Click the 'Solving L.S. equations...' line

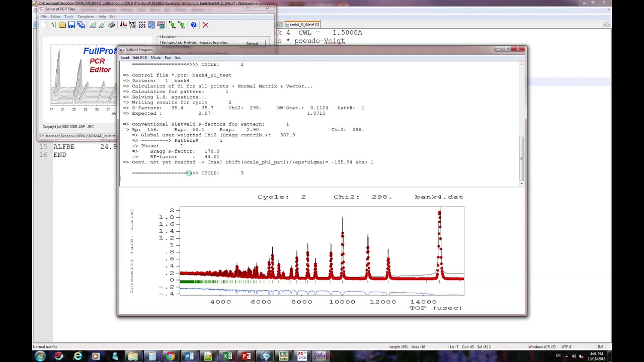pos(165,97)
